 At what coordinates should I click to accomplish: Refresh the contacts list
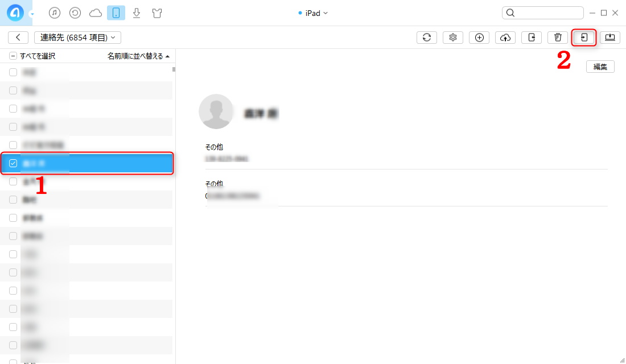tap(427, 37)
